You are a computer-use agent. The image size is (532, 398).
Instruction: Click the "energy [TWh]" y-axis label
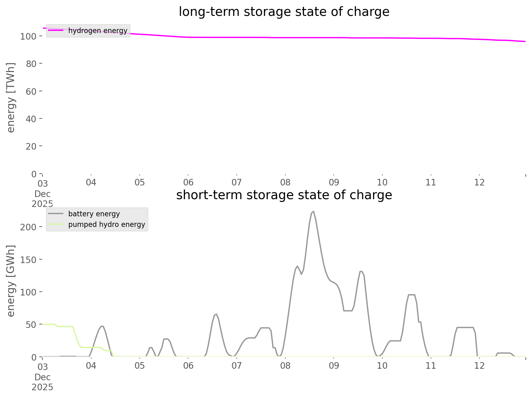pos(11,98)
